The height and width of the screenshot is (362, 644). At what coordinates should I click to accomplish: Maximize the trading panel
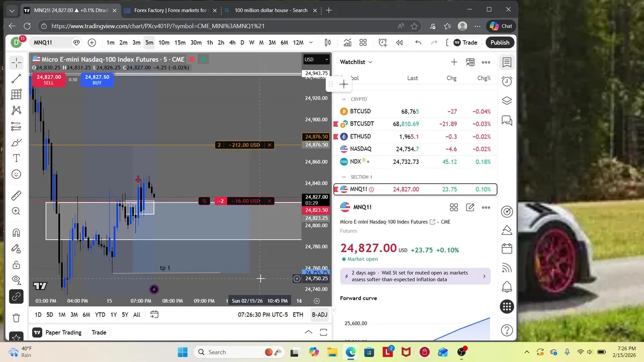324,332
